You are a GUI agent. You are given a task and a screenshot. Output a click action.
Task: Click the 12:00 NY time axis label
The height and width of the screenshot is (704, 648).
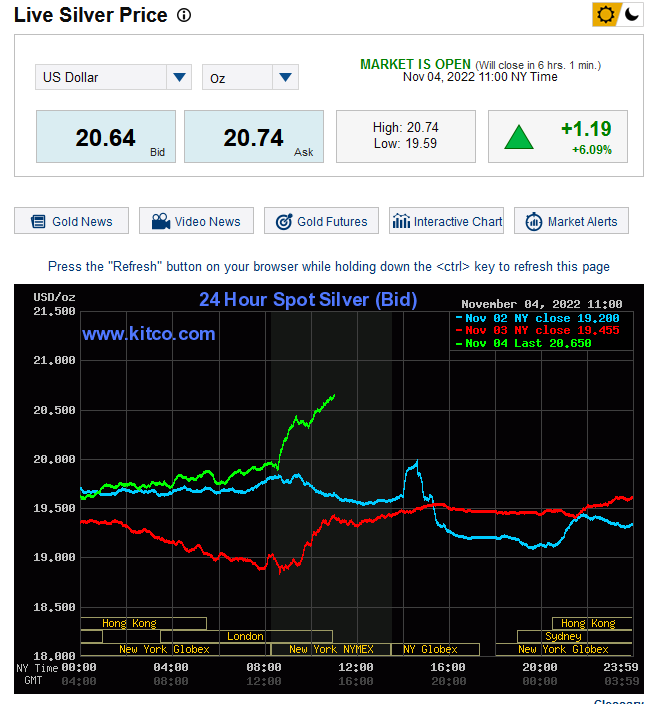(355, 668)
